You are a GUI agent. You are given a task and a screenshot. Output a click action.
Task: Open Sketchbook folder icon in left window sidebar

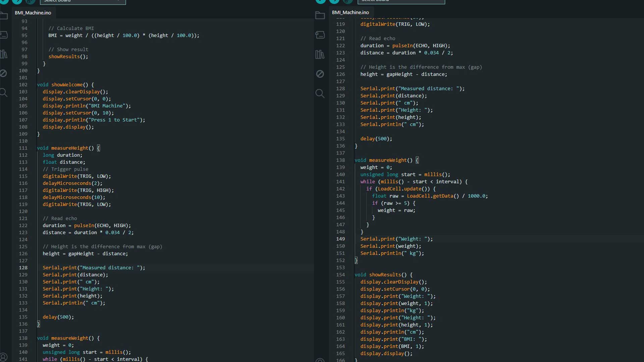[x=4, y=15]
